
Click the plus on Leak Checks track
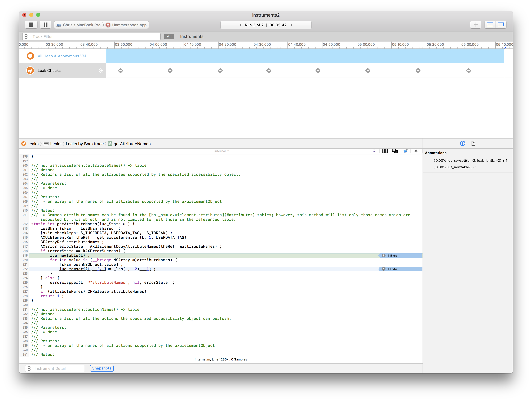tap(101, 70)
